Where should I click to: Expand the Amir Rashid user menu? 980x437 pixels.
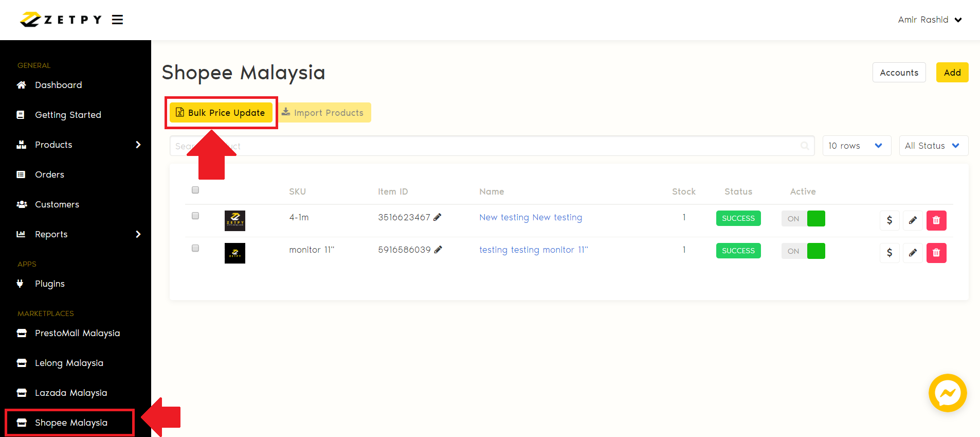pyautogui.click(x=930, y=20)
